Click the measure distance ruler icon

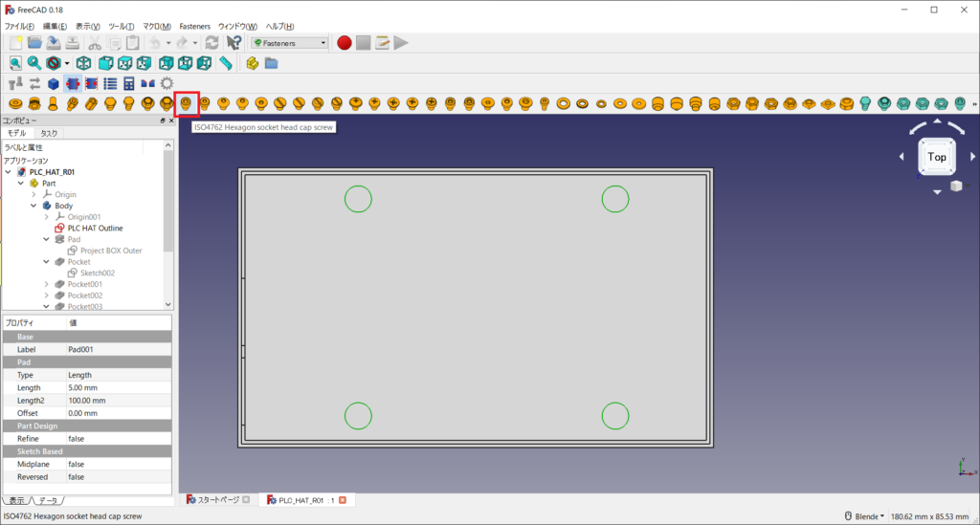[226, 63]
